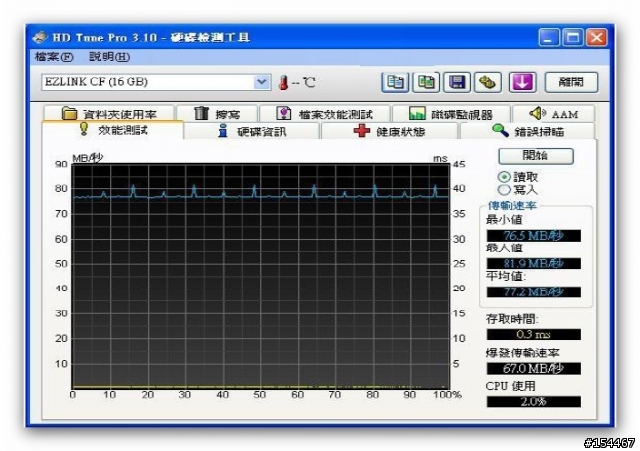Click the copy screenshot icon
The height and width of the screenshot is (451, 640).
pyautogui.click(x=426, y=82)
